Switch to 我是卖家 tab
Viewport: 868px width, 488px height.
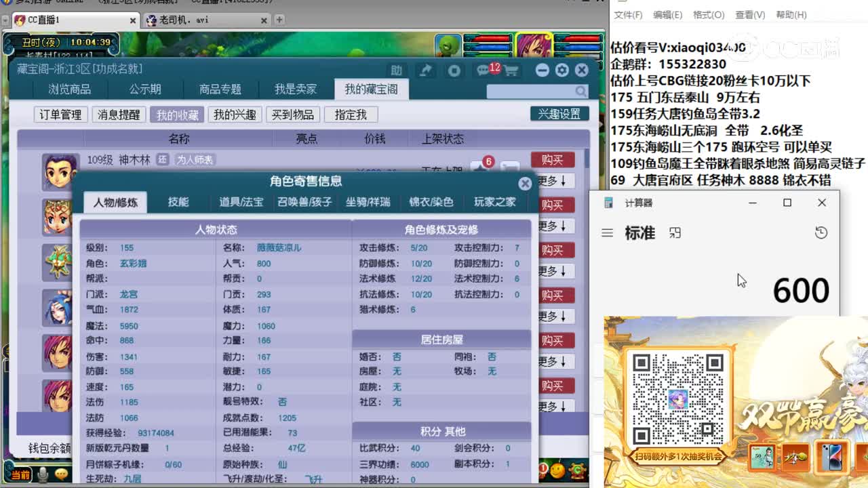[296, 89]
